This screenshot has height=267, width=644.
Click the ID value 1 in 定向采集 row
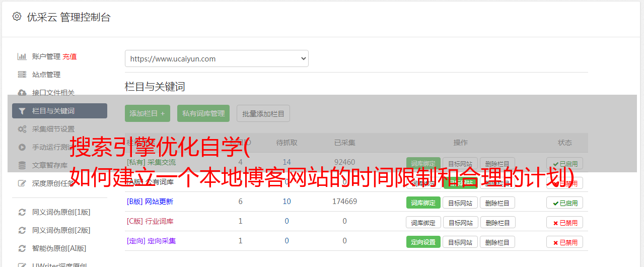241,241
